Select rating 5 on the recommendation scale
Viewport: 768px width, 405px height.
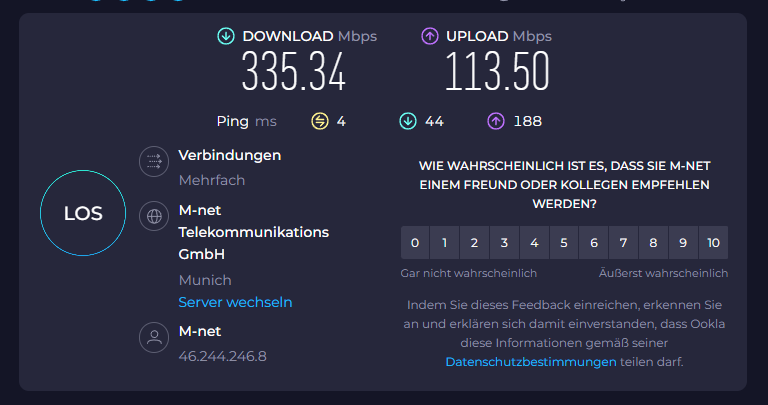[x=564, y=242]
